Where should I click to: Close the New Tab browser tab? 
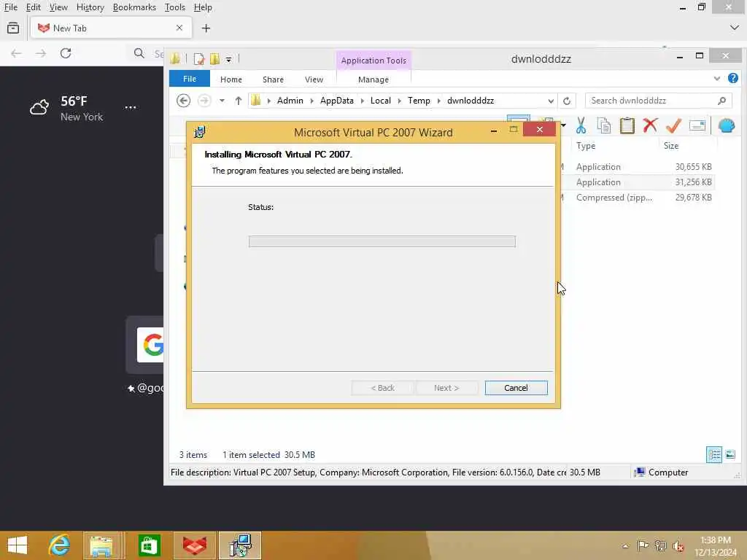click(x=179, y=28)
